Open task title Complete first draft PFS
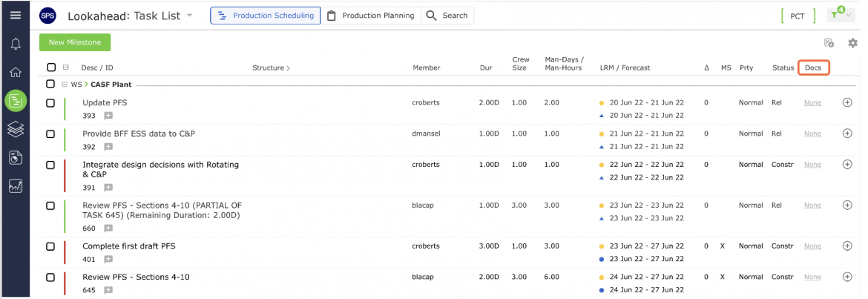This screenshot has width=868, height=299. click(129, 246)
